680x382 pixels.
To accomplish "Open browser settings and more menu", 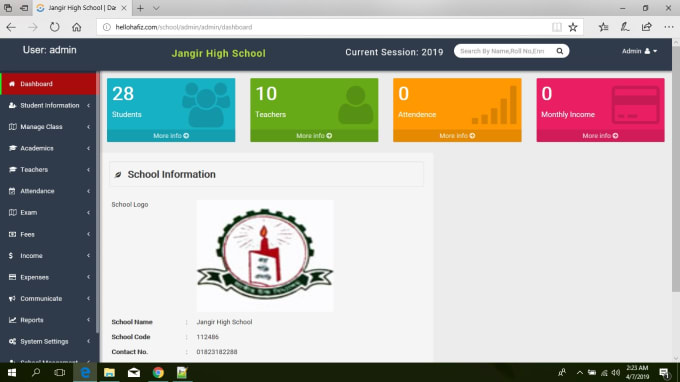I will pyautogui.click(x=669, y=27).
